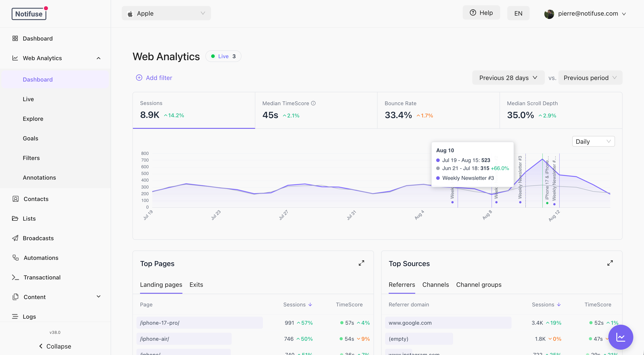Screen dimensions: 644x355
Task: Click the Help button
Action: click(481, 13)
